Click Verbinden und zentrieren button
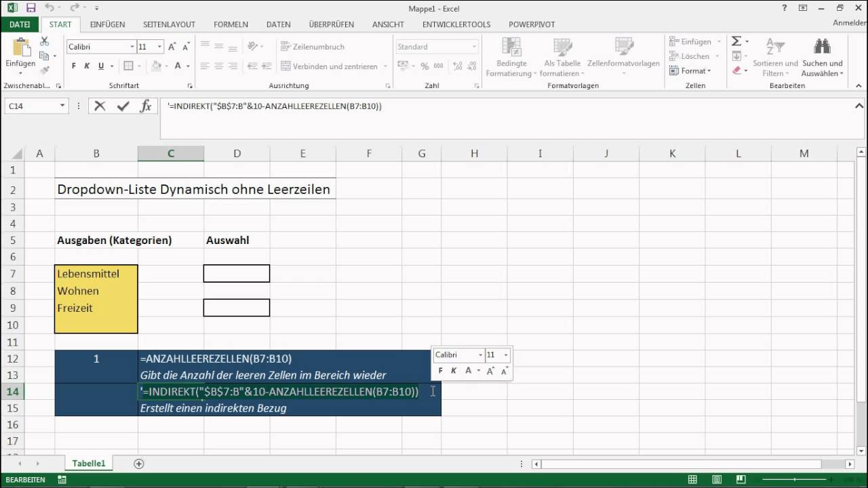The image size is (868, 488). click(335, 66)
